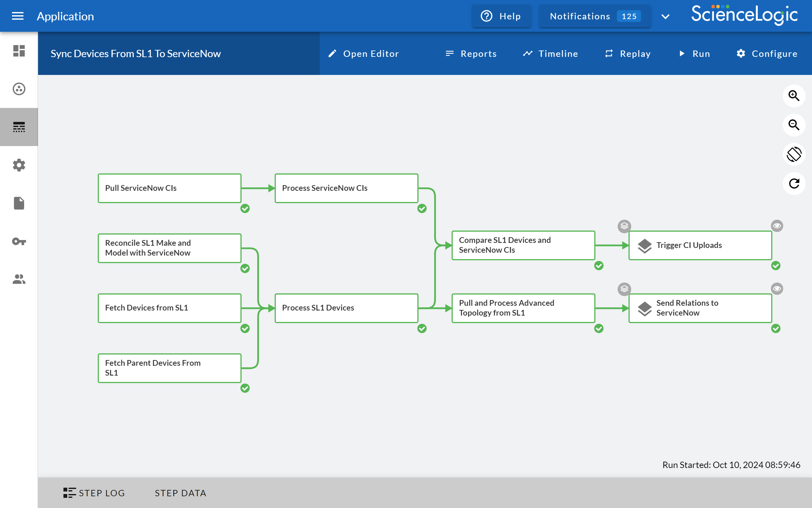Open the Admin users sidebar icon
Screen dimensions: 812x508
[x=19, y=279]
